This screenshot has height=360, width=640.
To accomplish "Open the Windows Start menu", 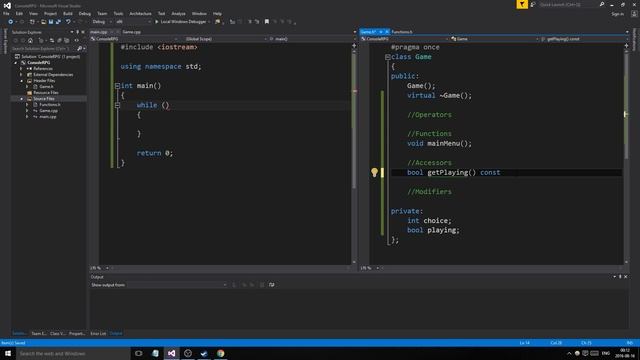I will 8,353.
